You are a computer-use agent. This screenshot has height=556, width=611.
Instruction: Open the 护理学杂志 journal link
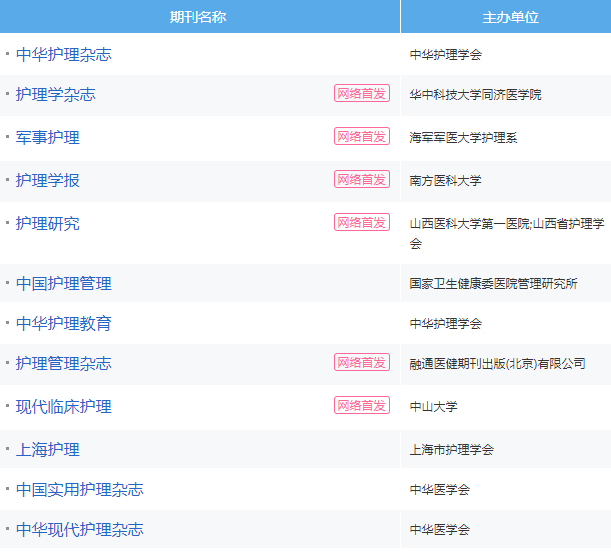56,95
